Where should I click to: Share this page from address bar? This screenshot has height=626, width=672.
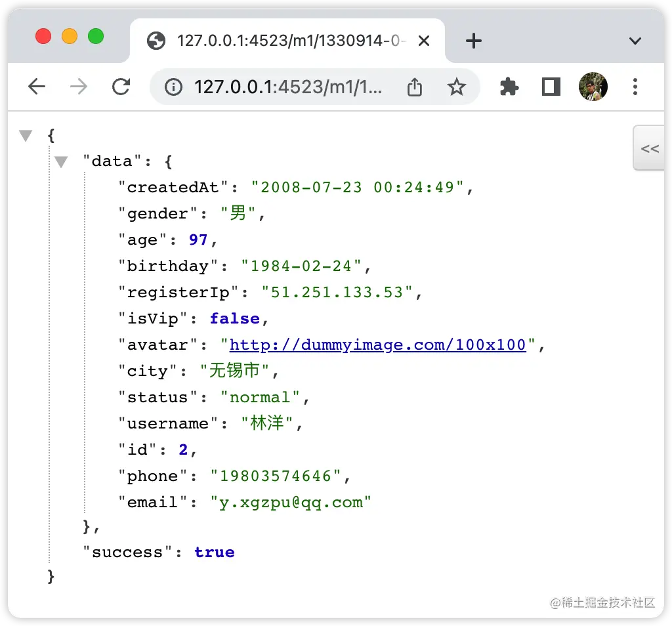pos(415,87)
